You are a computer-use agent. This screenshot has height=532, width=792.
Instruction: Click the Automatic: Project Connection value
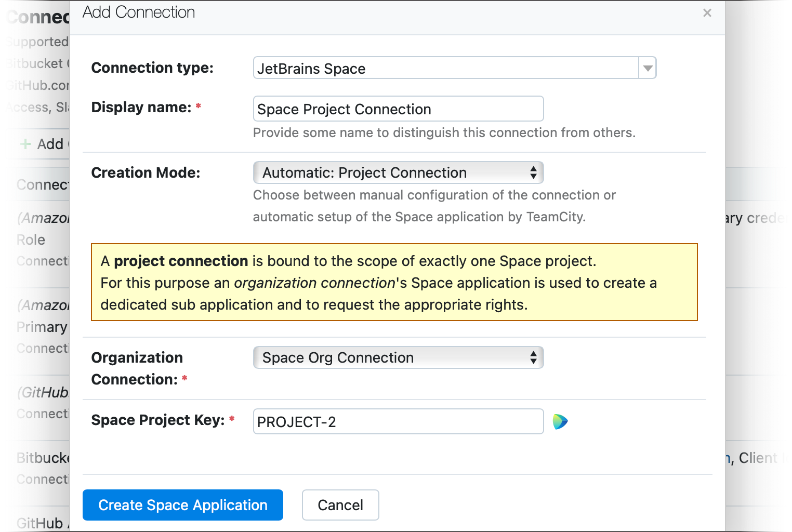click(364, 172)
